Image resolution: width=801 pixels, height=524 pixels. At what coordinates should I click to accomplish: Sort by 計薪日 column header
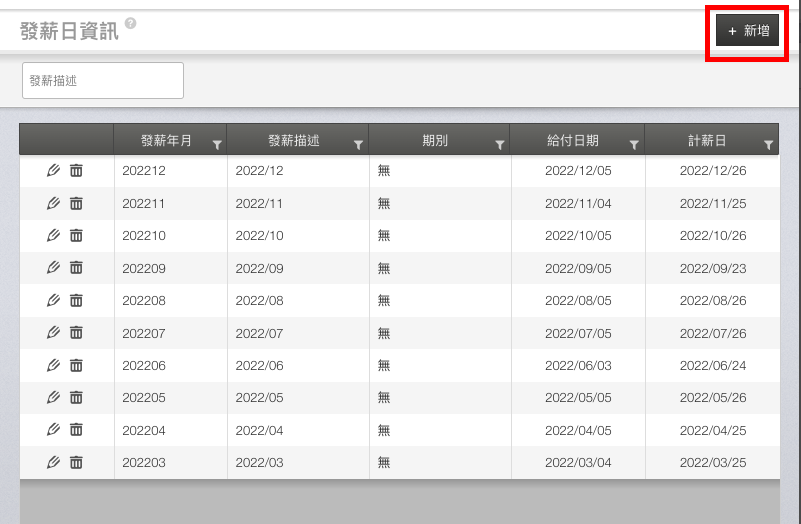click(707, 140)
